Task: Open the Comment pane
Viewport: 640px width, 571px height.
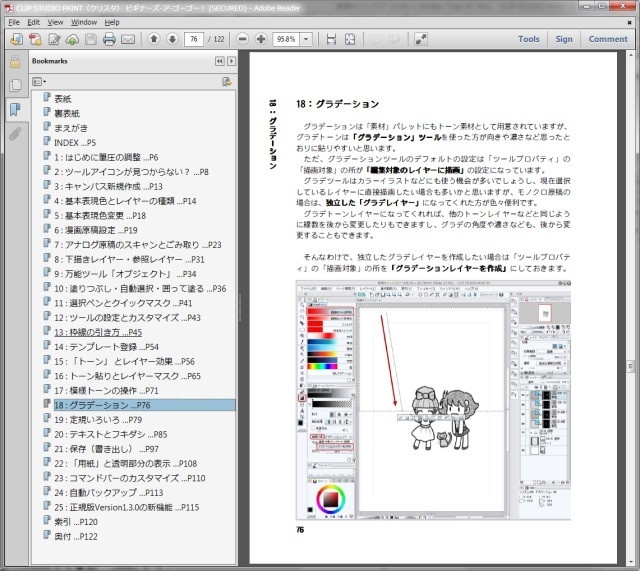Action: 608,39
